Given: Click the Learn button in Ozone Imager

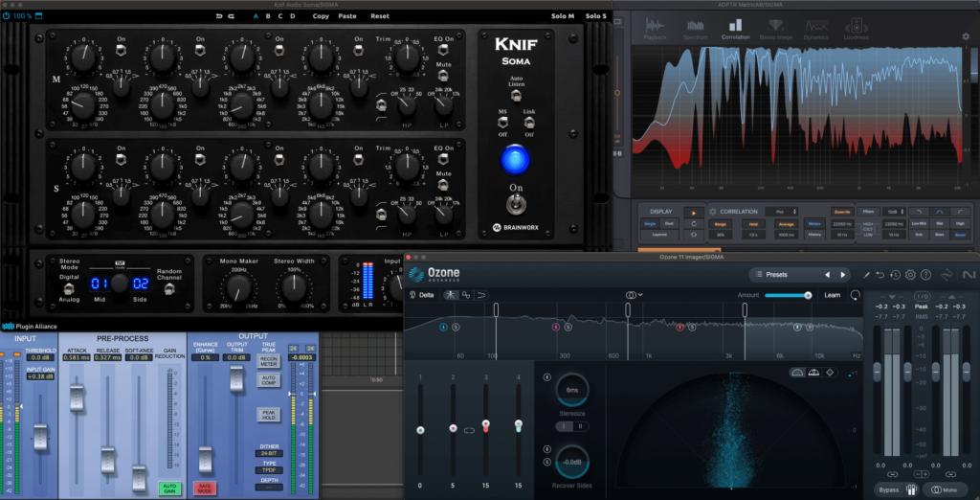Looking at the screenshot, I should (x=833, y=295).
